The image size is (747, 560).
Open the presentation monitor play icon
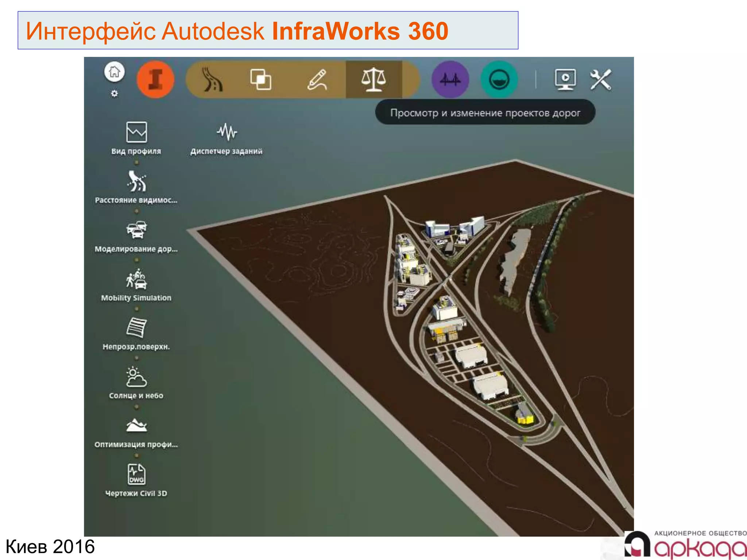click(x=565, y=79)
